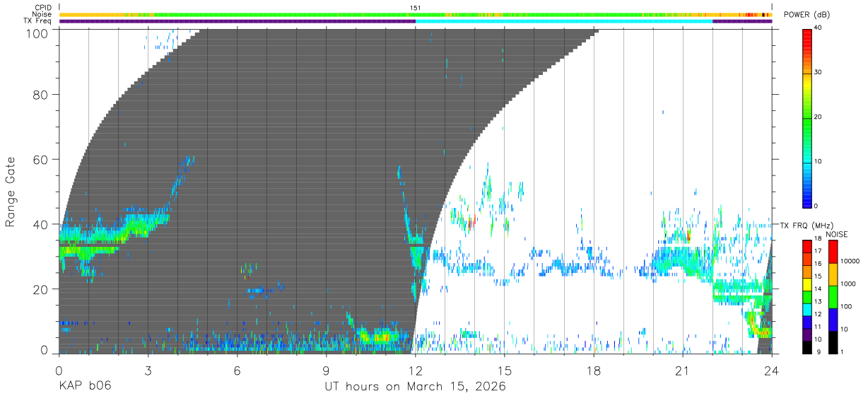Click the power scale label '30'
Screen dimensions: 868x401
tap(819, 72)
